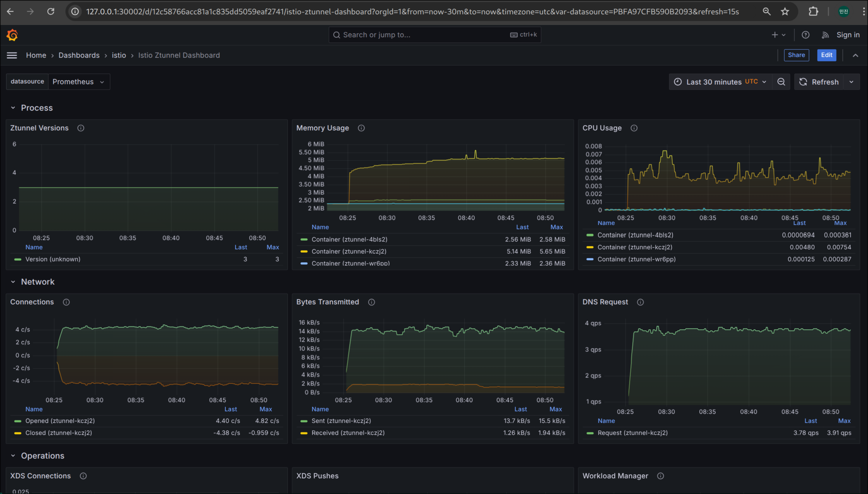The height and width of the screenshot is (494, 868).
Task: Open the Ztunnel Versions panel title menu
Action: (39, 128)
